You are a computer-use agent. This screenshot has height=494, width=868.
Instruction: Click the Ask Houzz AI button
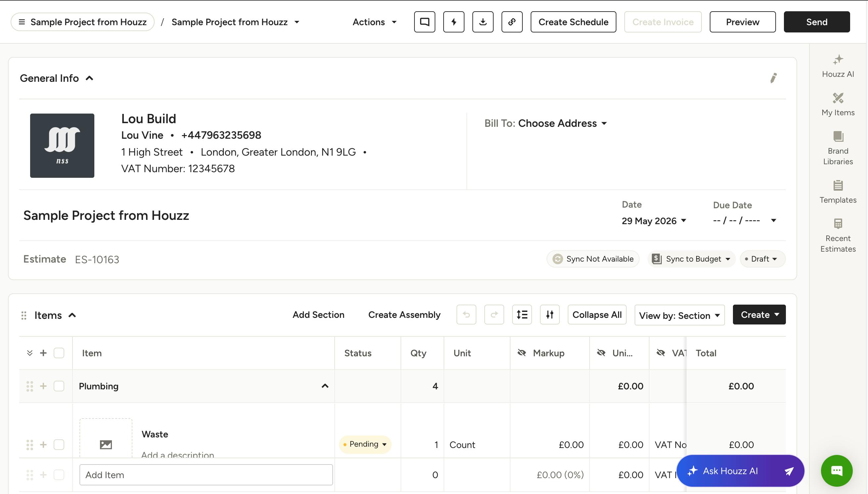(740, 470)
